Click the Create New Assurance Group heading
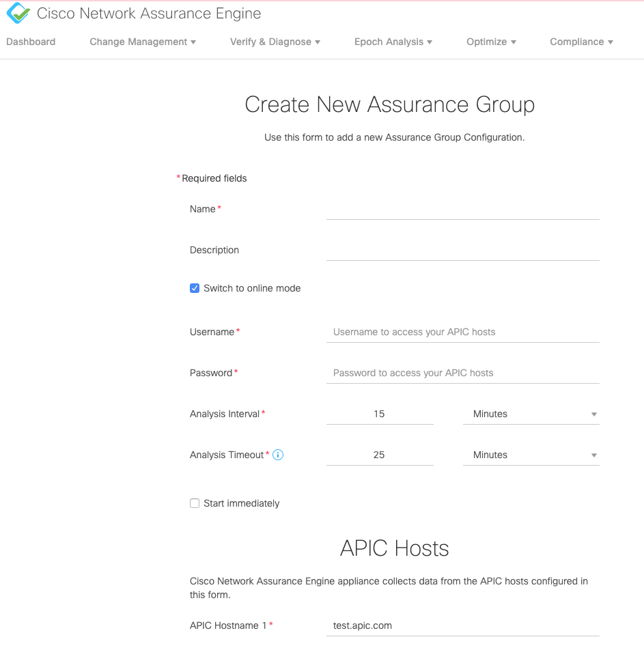The image size is (644, 650). pyautogui.click(x=390, y=104)
